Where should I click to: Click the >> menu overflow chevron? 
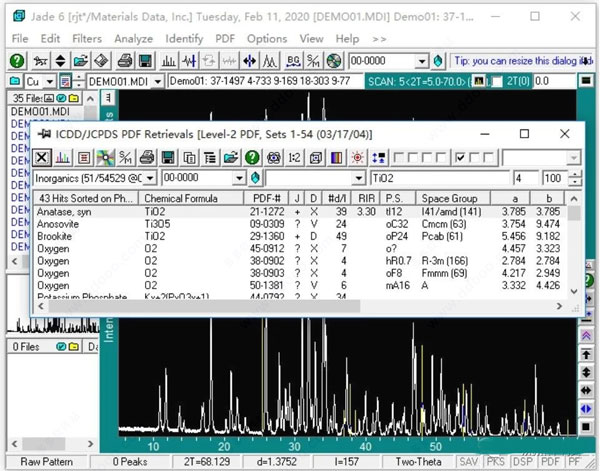(379, 39)
